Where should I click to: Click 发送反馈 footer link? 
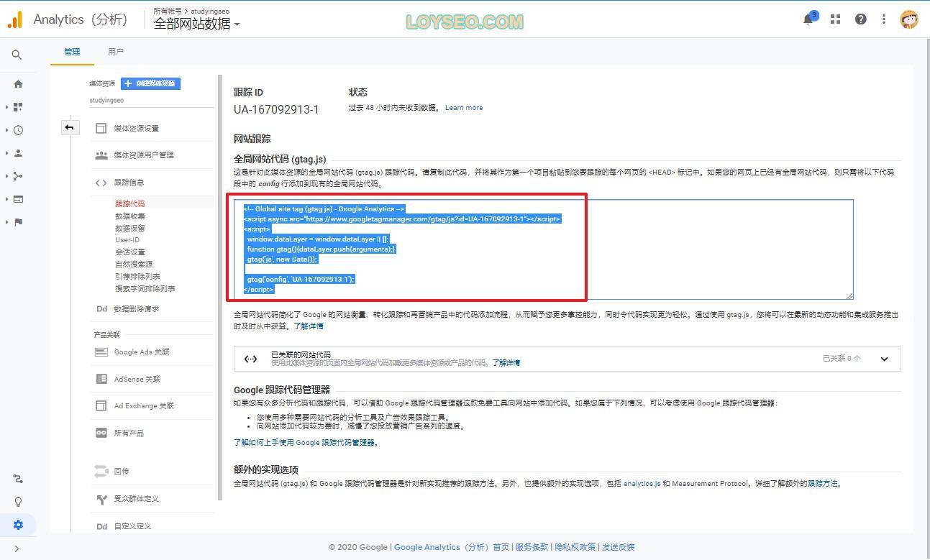pos(619,547)
